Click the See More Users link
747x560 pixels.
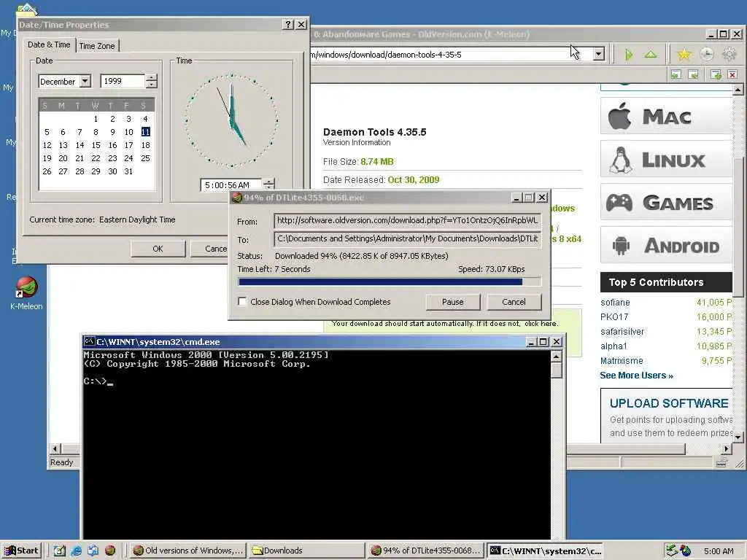(x=636, y=376)
